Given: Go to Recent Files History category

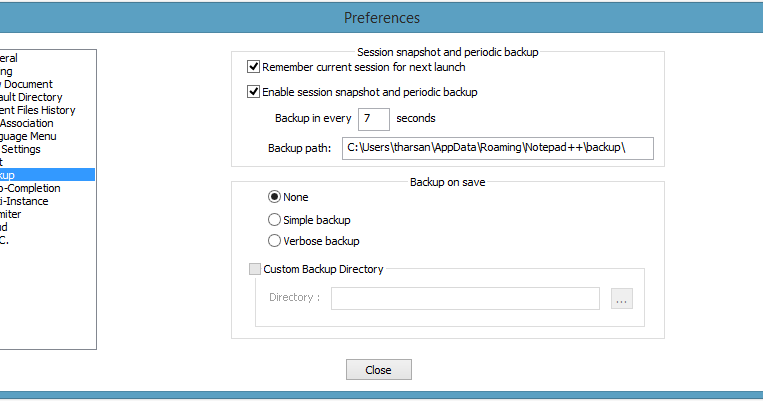Looking at the screenshot, I should click(x=37, y=110).
